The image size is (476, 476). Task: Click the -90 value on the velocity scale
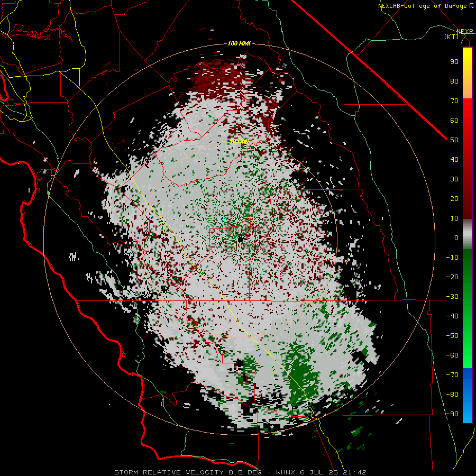452,414
